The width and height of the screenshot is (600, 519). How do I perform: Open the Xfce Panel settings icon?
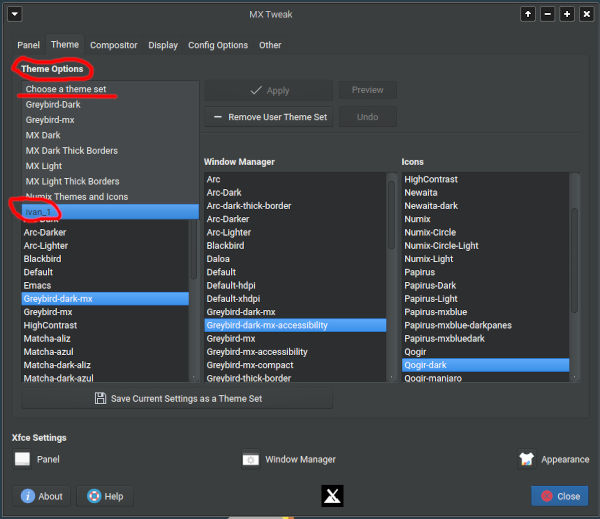pyautogui.click(x=22, y=459)
